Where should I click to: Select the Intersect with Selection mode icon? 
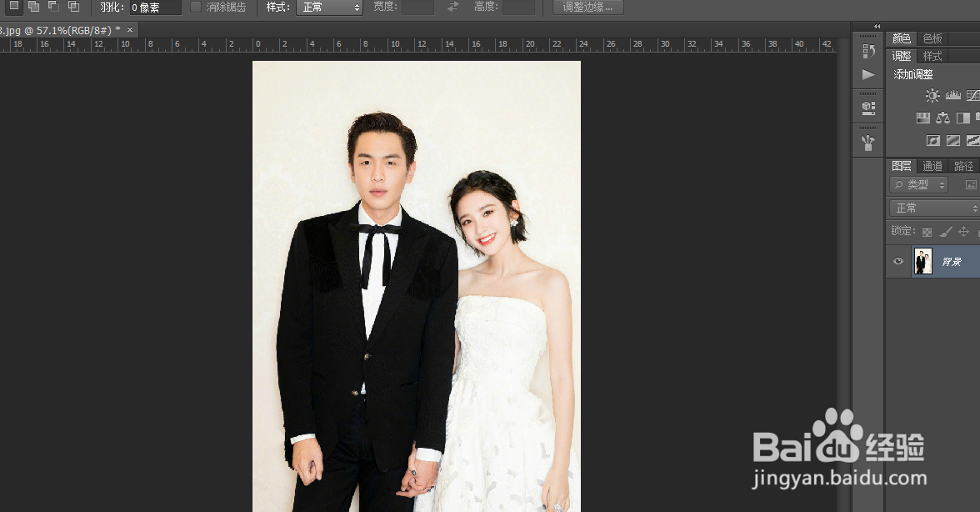73,6
